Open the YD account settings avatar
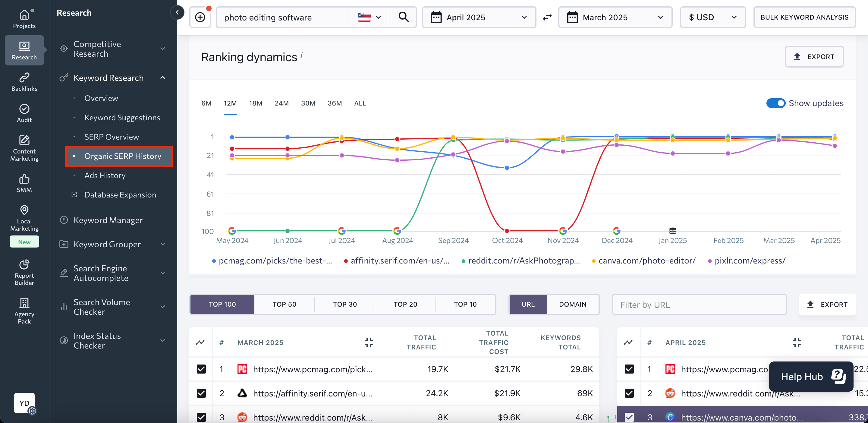 pos(25,403)
